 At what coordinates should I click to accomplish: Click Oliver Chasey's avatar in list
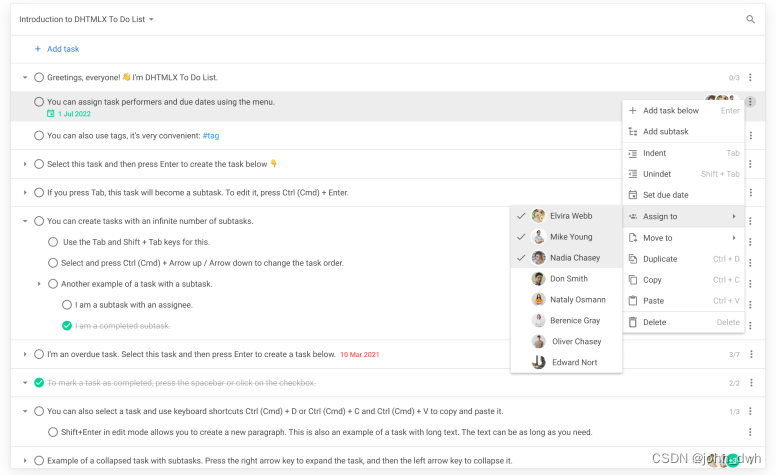point(538,341)
